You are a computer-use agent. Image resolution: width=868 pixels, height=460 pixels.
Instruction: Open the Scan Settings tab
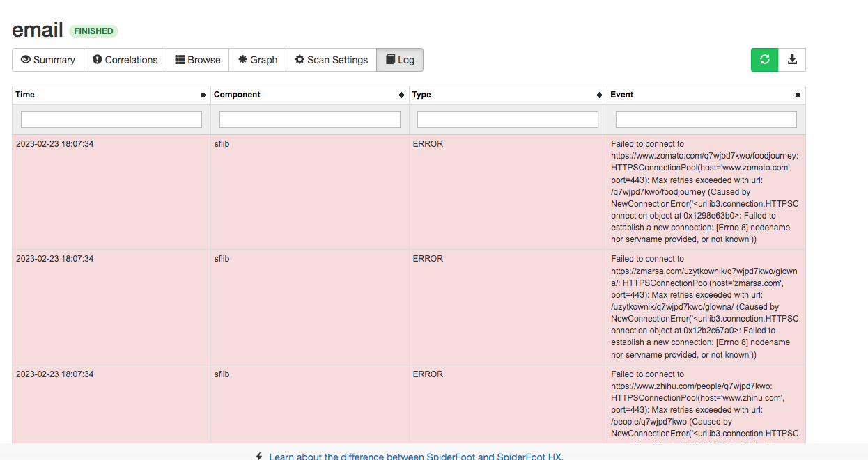coord(331,60)
